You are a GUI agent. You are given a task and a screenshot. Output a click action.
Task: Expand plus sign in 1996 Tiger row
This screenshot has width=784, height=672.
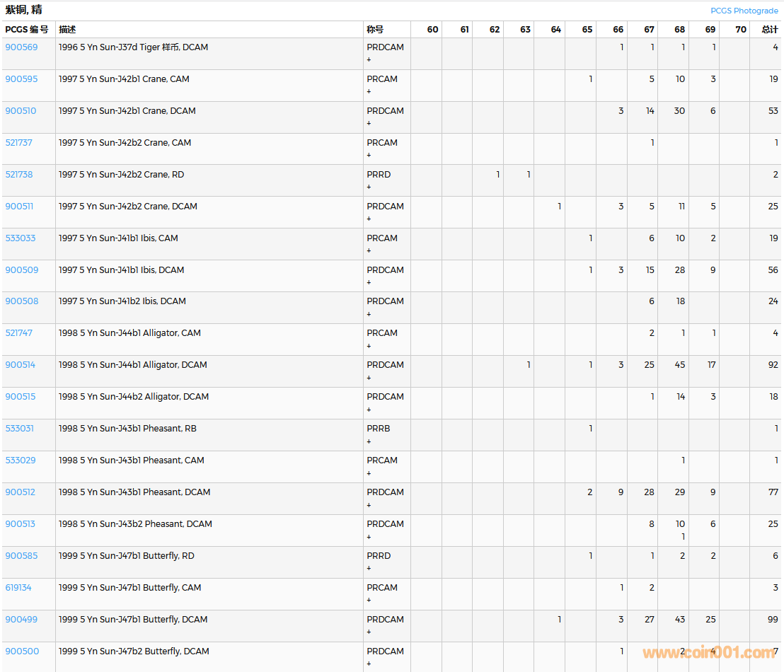pos(369,60)
